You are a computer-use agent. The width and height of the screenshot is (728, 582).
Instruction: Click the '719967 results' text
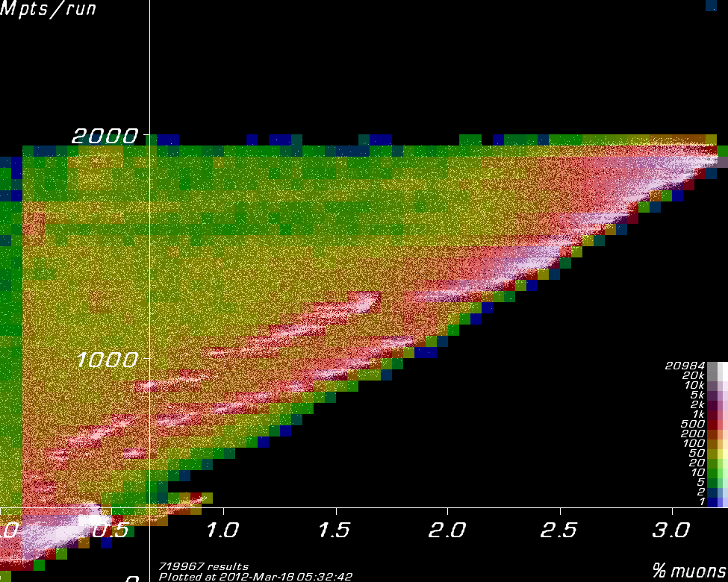(203, 567)
